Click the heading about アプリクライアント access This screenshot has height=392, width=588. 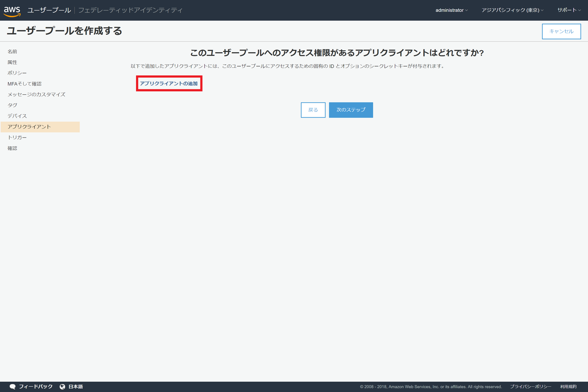tap(337, 53)
